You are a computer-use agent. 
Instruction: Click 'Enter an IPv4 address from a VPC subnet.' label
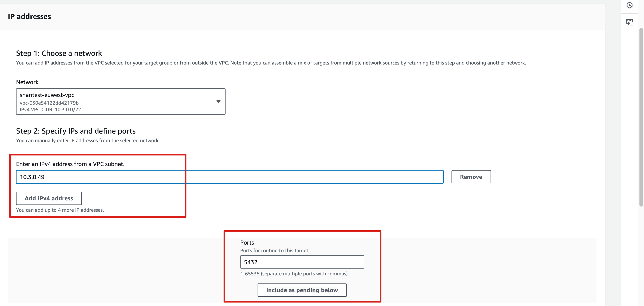[70, 164]
